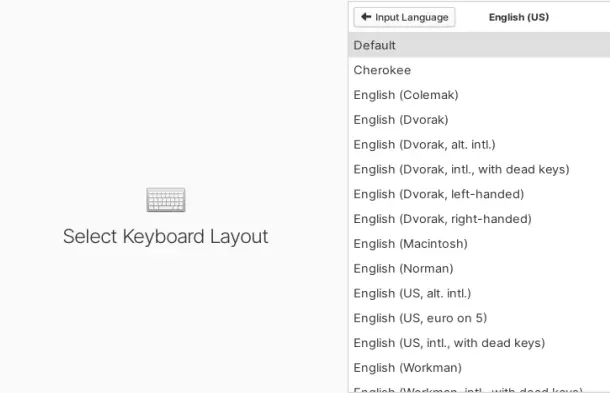Click the keyboard icon above the heading
The image size is (610, 393).
166,200
